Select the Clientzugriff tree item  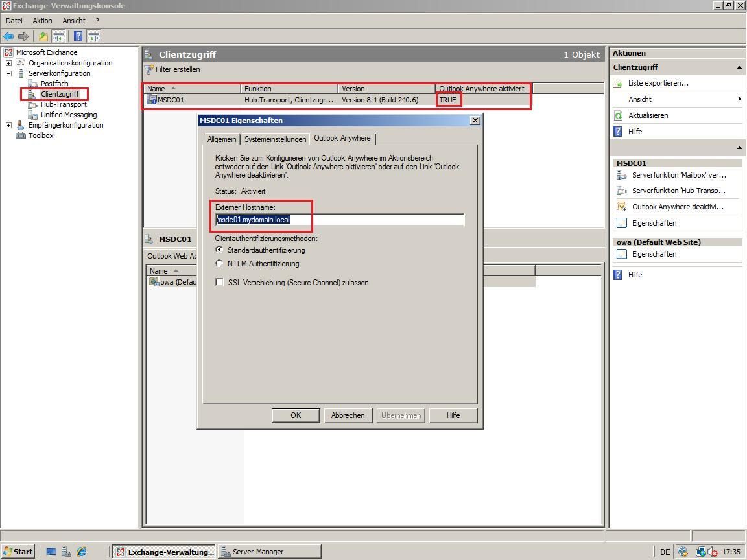click(60, 94)
